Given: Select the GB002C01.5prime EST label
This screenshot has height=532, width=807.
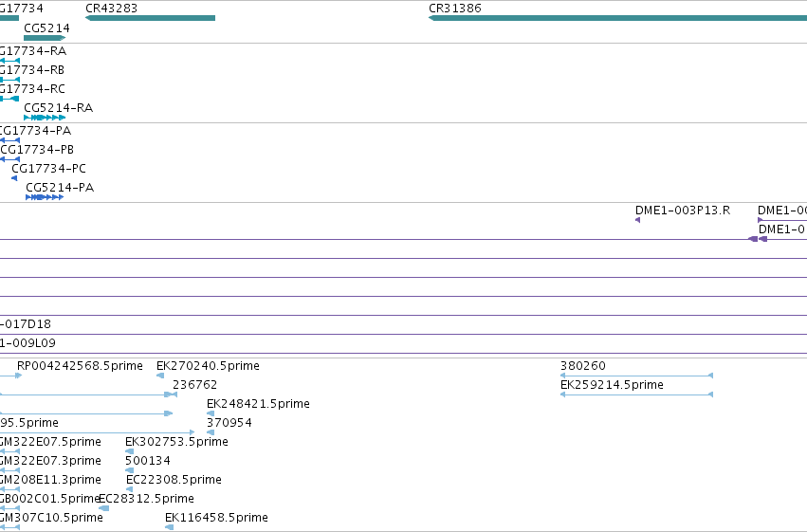Looking at the screenshot, I should [49, 499].
